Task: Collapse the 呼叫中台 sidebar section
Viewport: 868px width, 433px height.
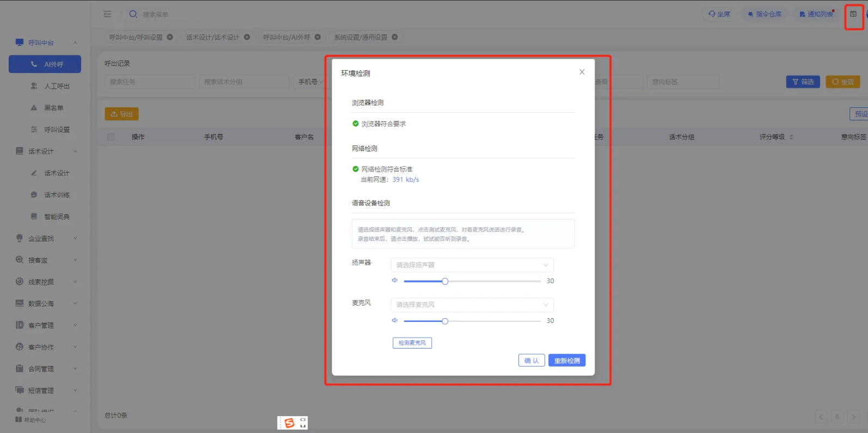Action: point(75,42)
